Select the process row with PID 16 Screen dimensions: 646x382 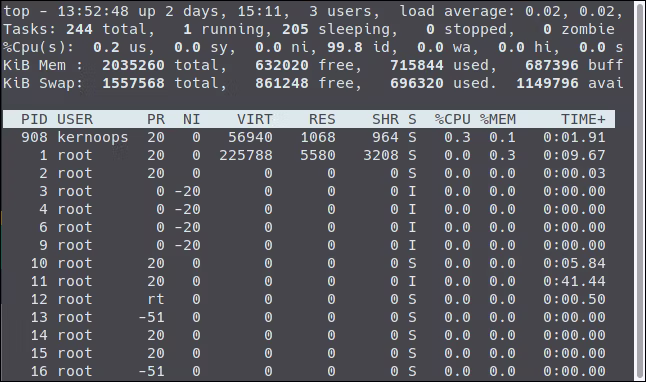pyautogui.click(x=309, y=371)
